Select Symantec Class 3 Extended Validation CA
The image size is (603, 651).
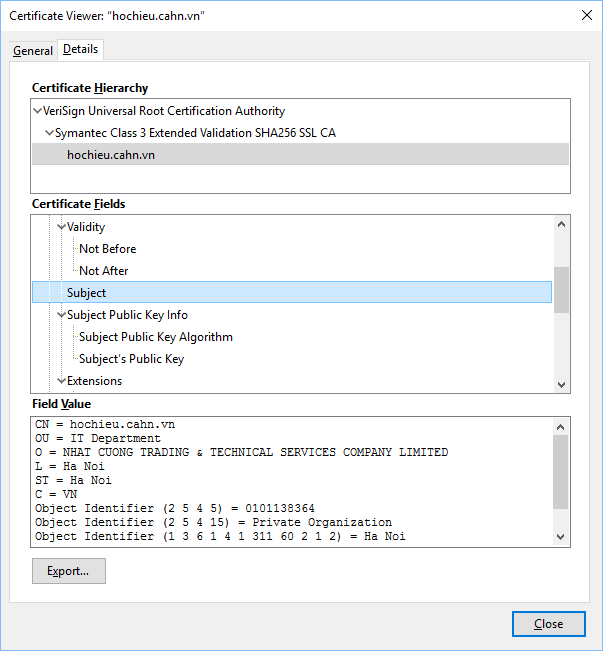pos(195,133)
